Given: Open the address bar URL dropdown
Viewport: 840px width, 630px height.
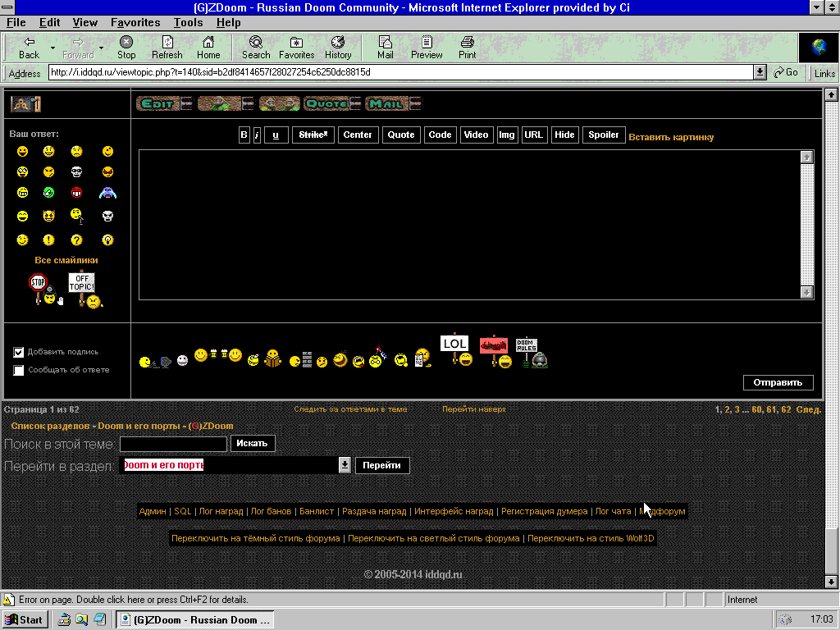Looking at the screenshot, I should coord(760,72).
